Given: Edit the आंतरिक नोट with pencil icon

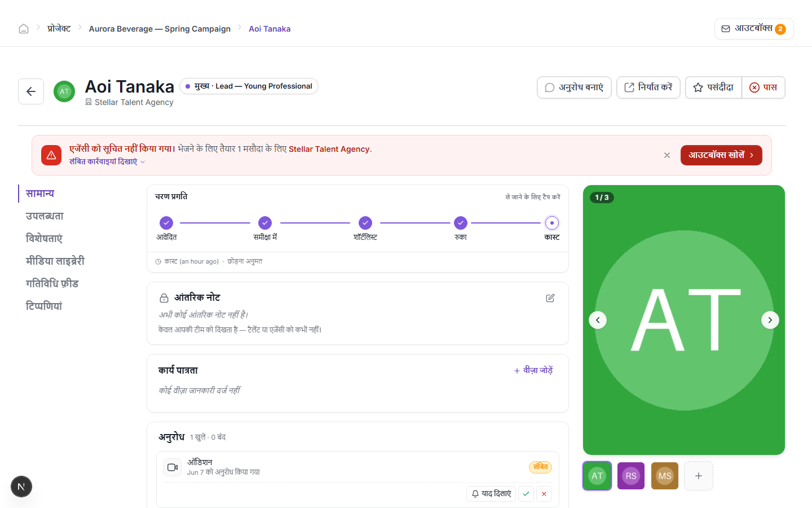Looking at the screenshot, I should (550, 298).
